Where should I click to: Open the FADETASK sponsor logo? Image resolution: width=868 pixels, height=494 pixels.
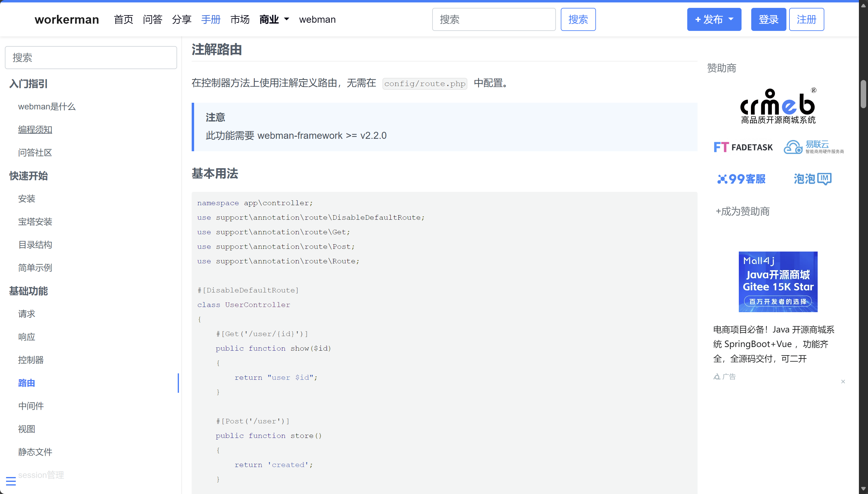743,147
